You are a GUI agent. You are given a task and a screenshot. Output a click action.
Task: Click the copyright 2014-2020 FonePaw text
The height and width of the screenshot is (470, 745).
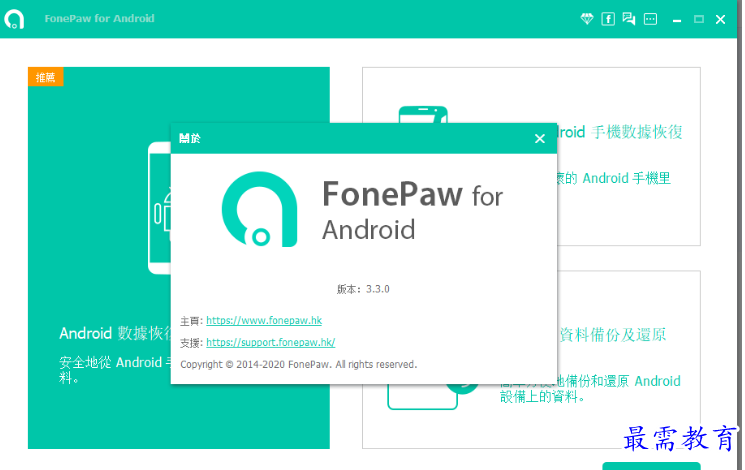pos(298,364)
